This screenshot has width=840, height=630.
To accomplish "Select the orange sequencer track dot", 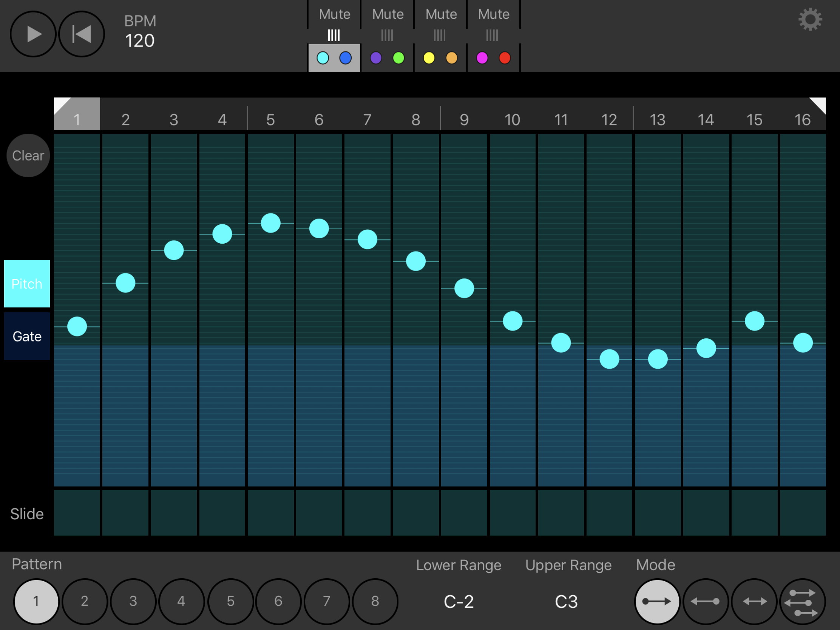I will tap(451, 58).
